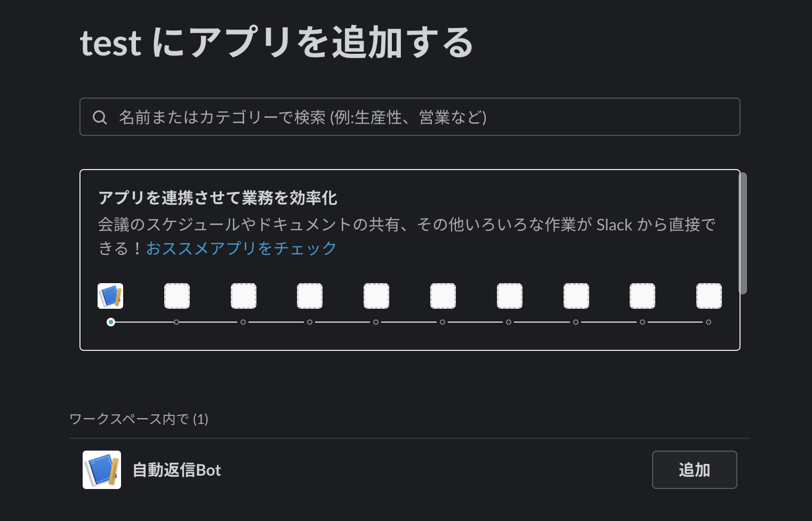Click the 自動返信Bot icon in the workspace list

101,470
